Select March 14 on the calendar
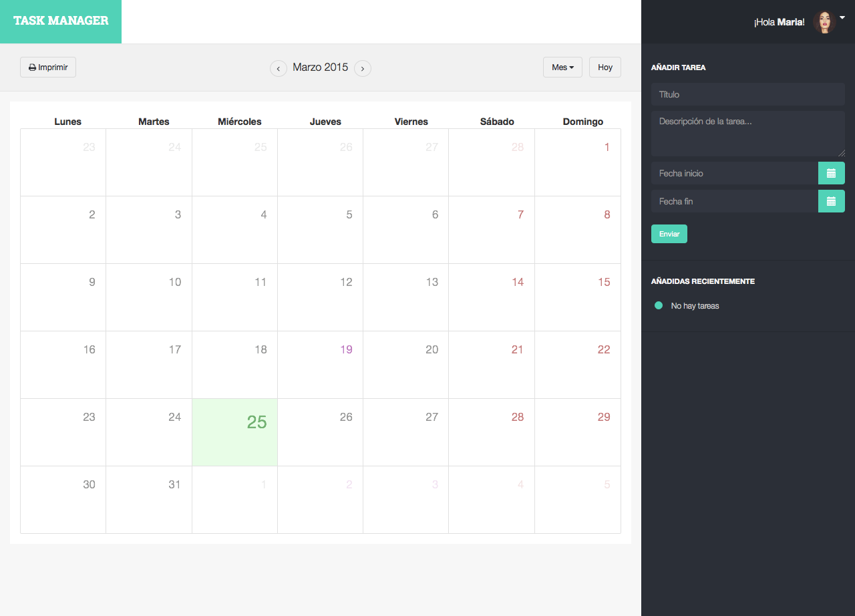The width and height of the screenshot is (855, 616). click(x=492, y=297)
